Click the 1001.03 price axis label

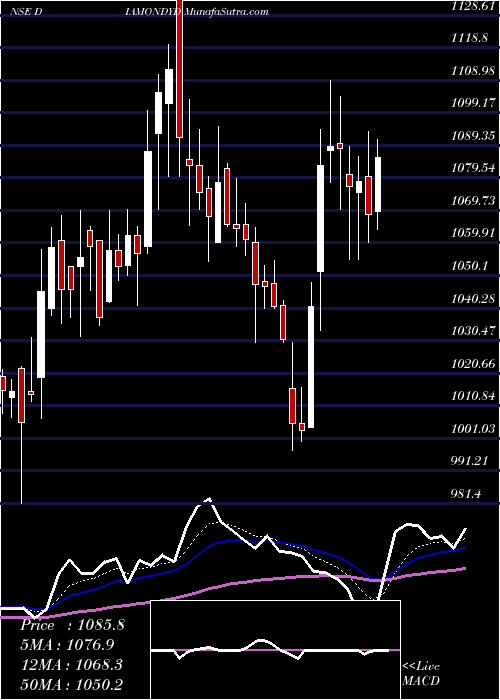pyautogui.click(x=474, y=429)
